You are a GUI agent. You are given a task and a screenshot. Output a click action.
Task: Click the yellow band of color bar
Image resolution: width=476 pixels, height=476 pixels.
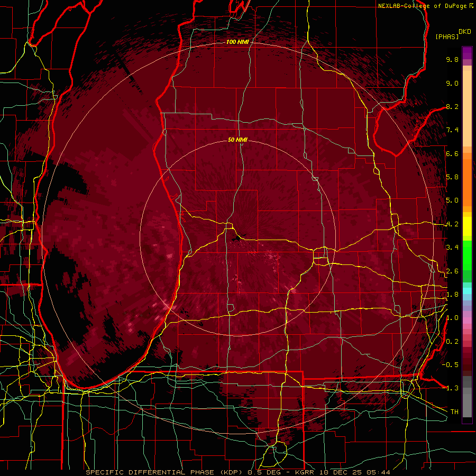coord(467,226)
